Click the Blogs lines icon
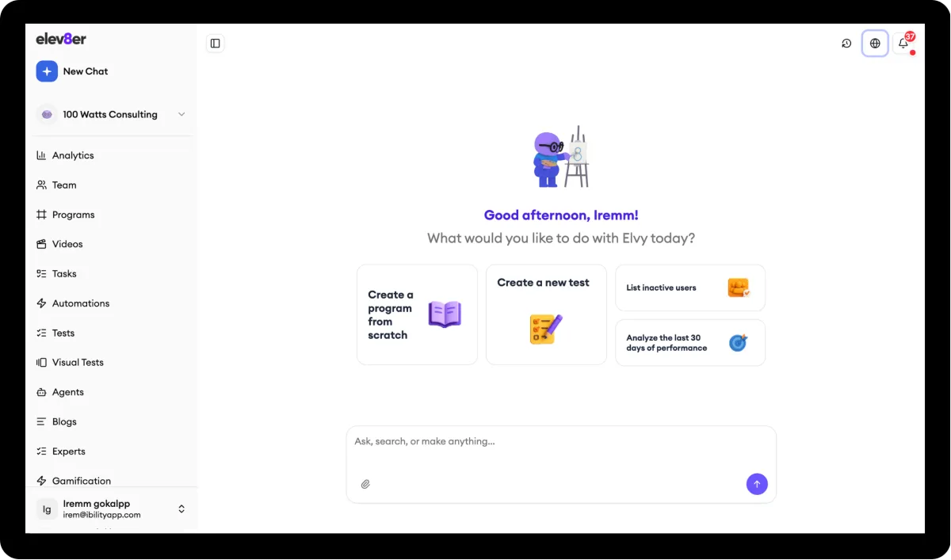 click(x=41, y=421)
